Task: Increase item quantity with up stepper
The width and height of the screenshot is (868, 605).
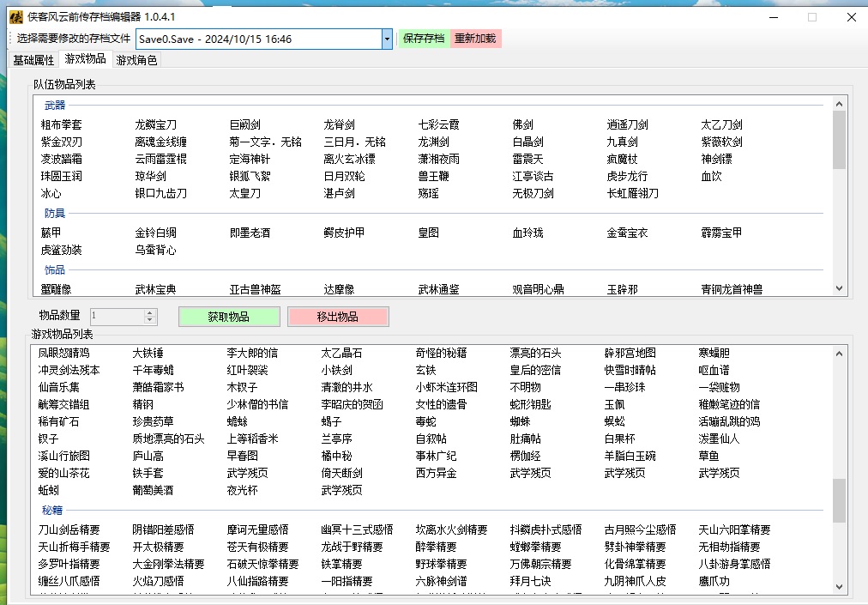Action: (149, 312)
